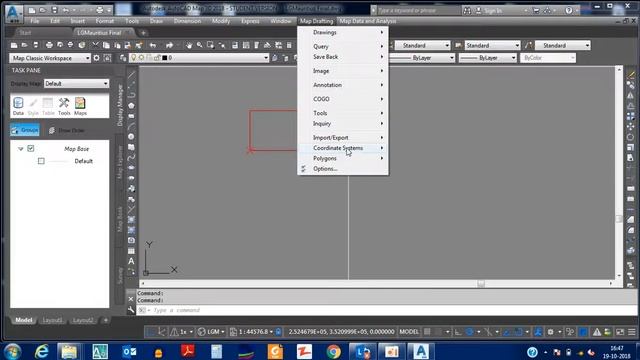
Task: Open the Map Classic Workspace dropdown
Action: (50, 58)
